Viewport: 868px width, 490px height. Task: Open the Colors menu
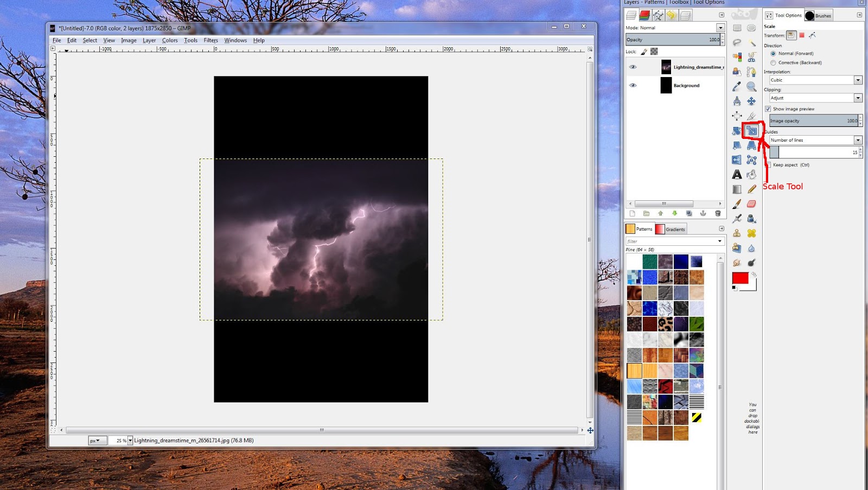pos(170,40)
